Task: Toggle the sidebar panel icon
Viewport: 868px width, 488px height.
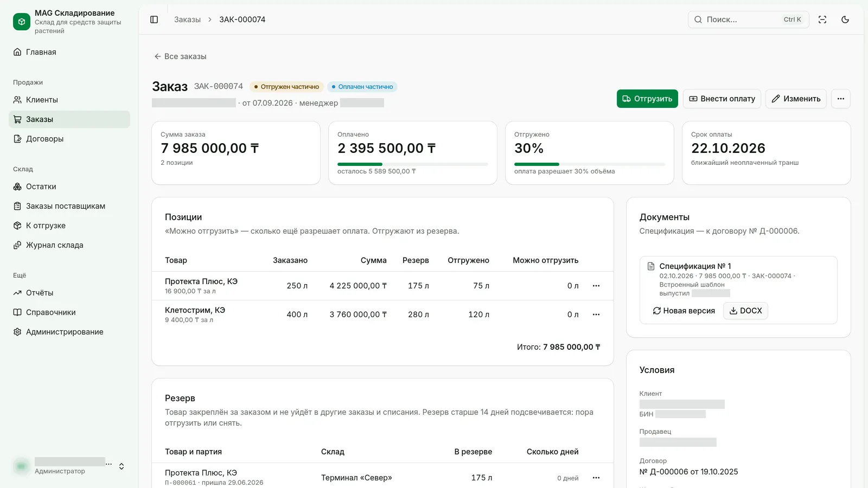Action: 154,20
